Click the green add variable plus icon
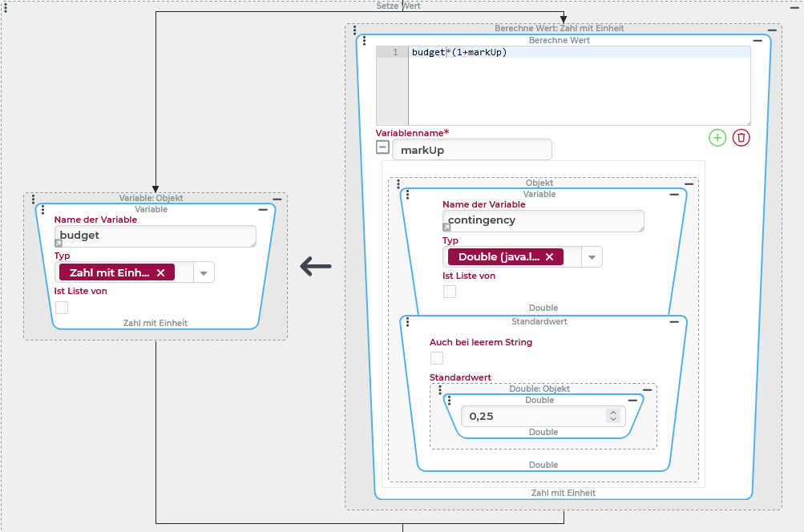 [717, 138]
